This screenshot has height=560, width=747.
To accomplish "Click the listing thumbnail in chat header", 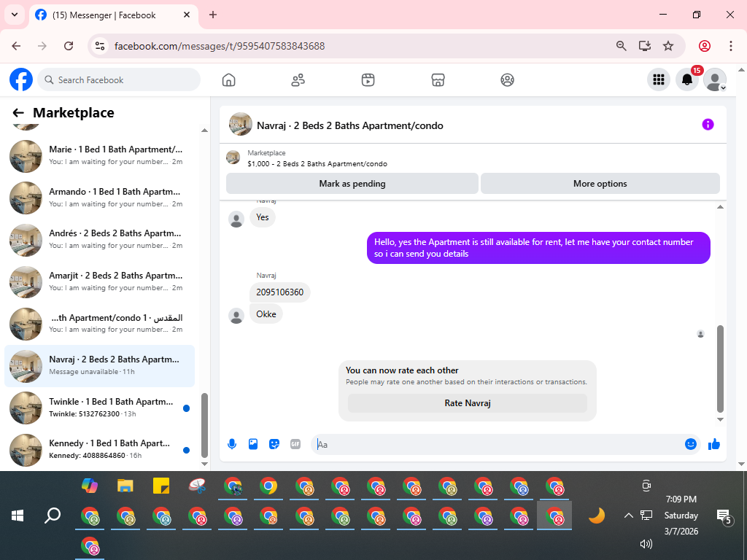I will [x=241, y=125].
